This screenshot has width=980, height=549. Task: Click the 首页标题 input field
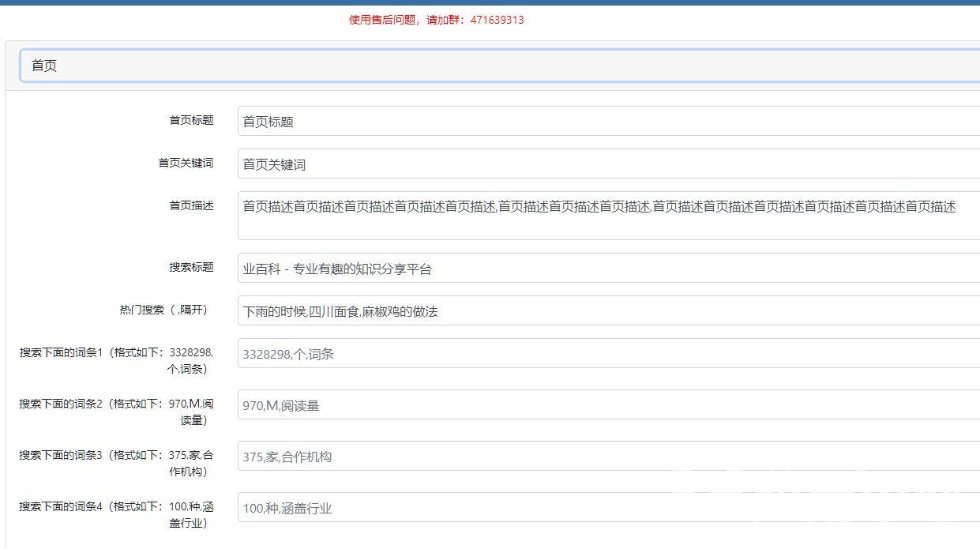pos(608,122)
